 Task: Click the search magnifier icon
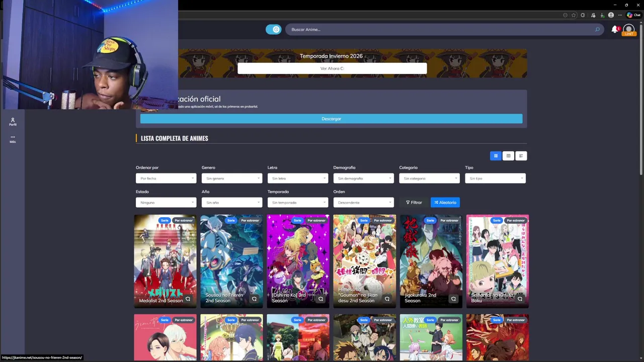pos(597,30)
